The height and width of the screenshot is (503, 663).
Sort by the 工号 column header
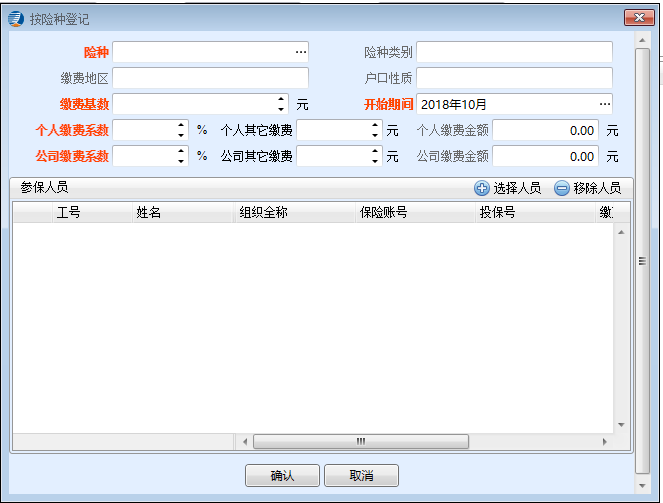point(68,212)
